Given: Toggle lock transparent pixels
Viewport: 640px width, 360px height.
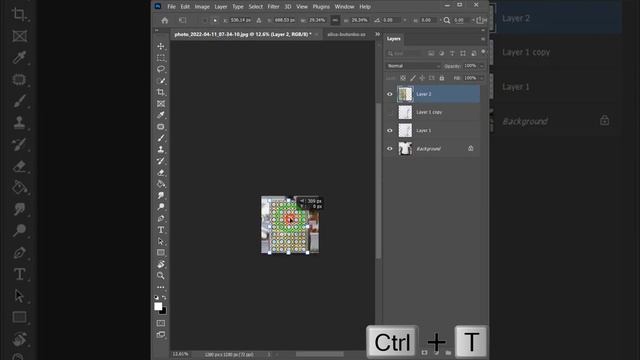Looking at the screenshot, I should pos(403,78).
